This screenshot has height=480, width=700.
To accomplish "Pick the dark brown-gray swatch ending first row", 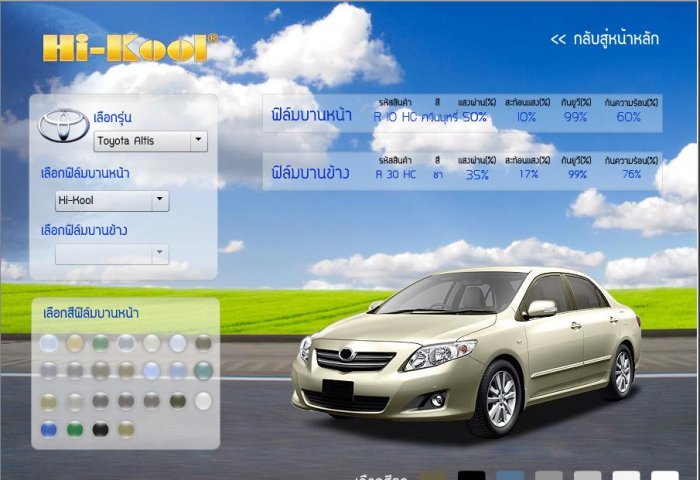I will pos(204,343).
